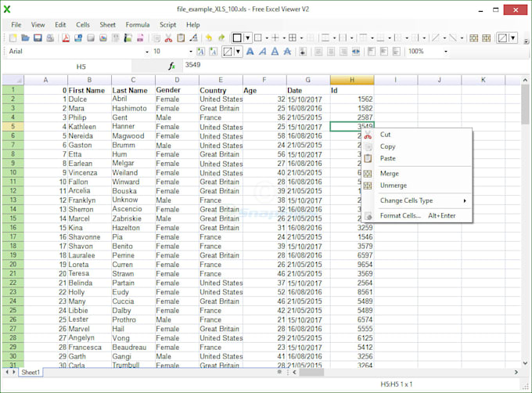The width and height of the screenshot is (532, 393).
Task: Switch to the Sheet1 tab
Action: pos(31,373)
